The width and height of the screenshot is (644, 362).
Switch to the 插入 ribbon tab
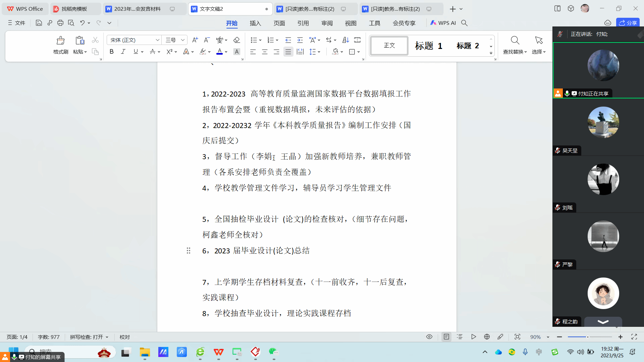[255, 23]
